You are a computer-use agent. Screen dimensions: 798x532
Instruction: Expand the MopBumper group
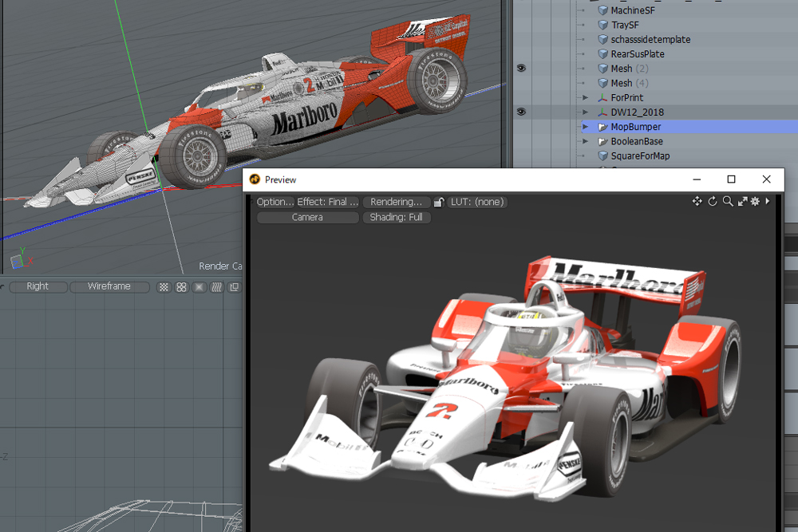click(585, 127)
